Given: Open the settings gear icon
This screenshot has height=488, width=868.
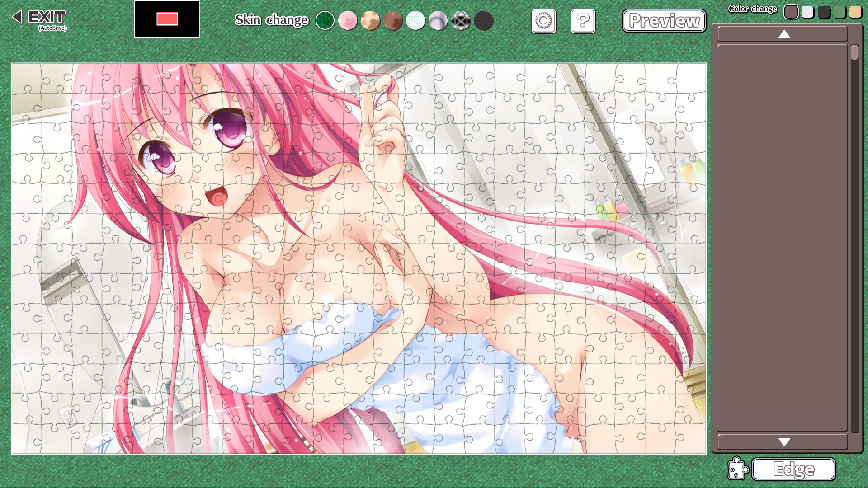Looking at the screenshot, I should [x=543, y=21].
